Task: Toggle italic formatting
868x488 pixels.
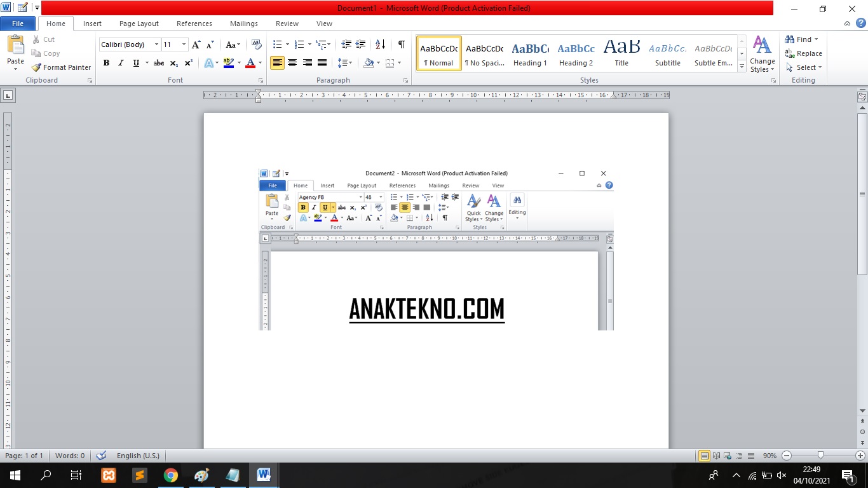Action: [120, 63]
